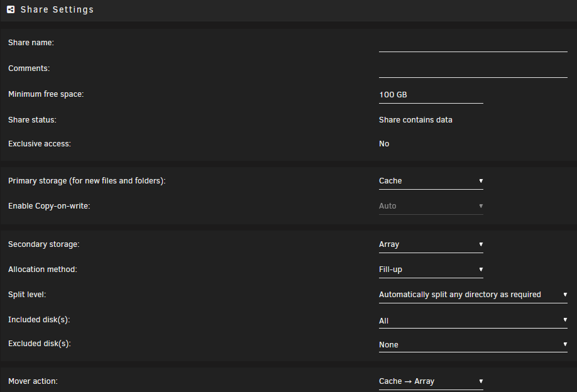Open the Mover action dropdown
Image resolution: width=577 pixels, height=392 pixels.
(431, 381)
